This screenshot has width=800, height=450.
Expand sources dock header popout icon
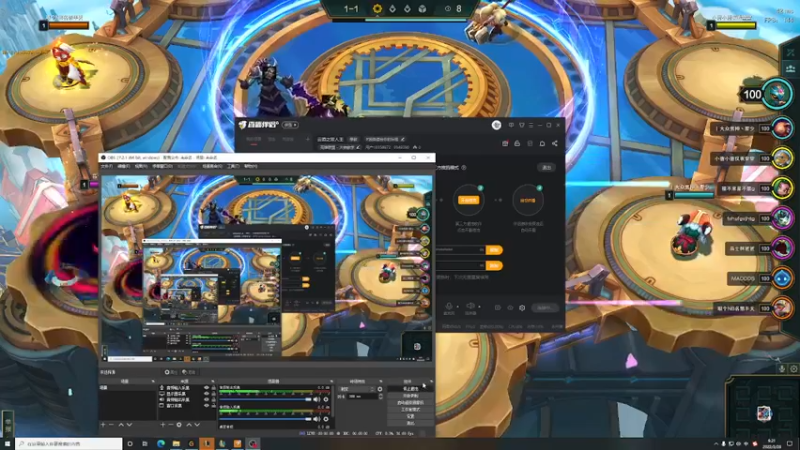pos(212,381)
